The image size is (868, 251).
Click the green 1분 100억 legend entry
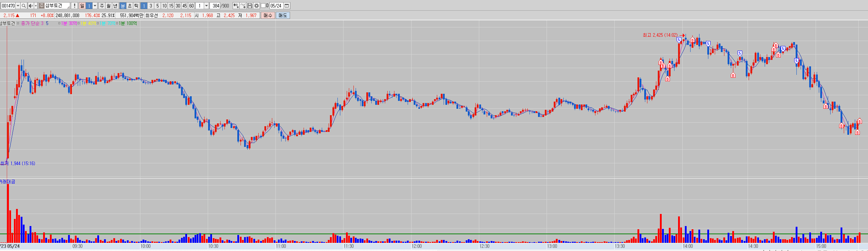(x=128, y=23)
